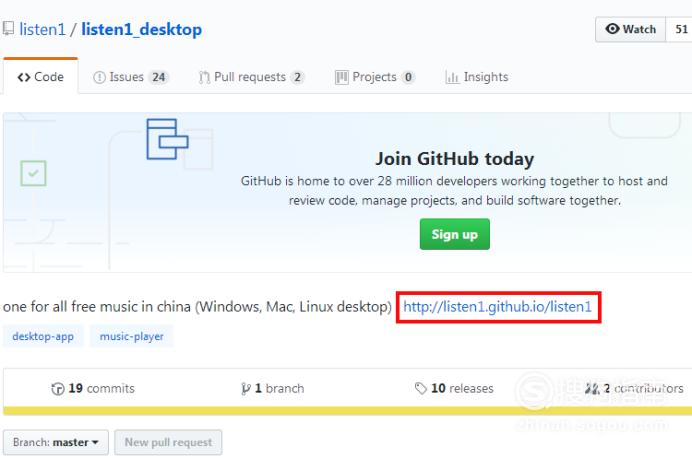Expand the Branch: master dropdown
Screen dimensions: 692x459
click(x=56, y=442)
